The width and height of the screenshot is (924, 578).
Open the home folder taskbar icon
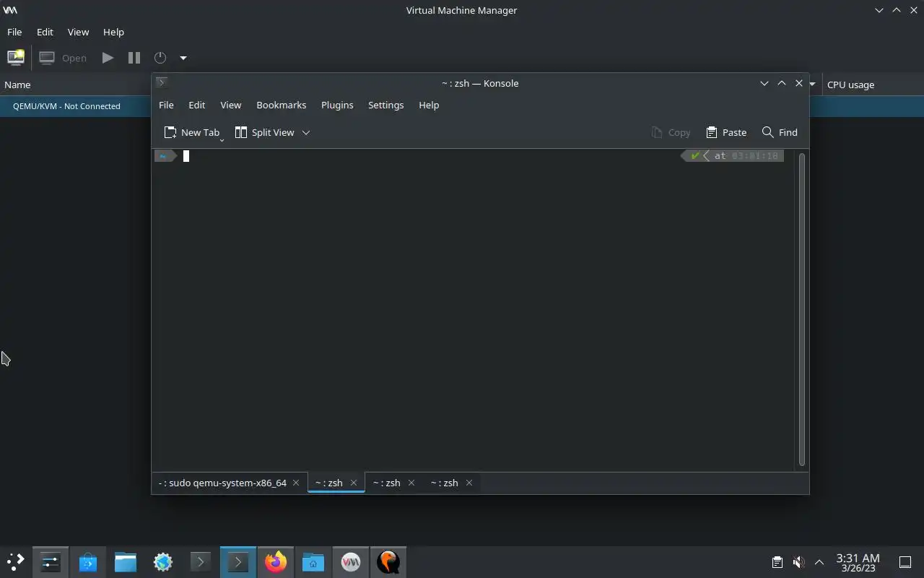pyautogui.click(x=313, y=561)
